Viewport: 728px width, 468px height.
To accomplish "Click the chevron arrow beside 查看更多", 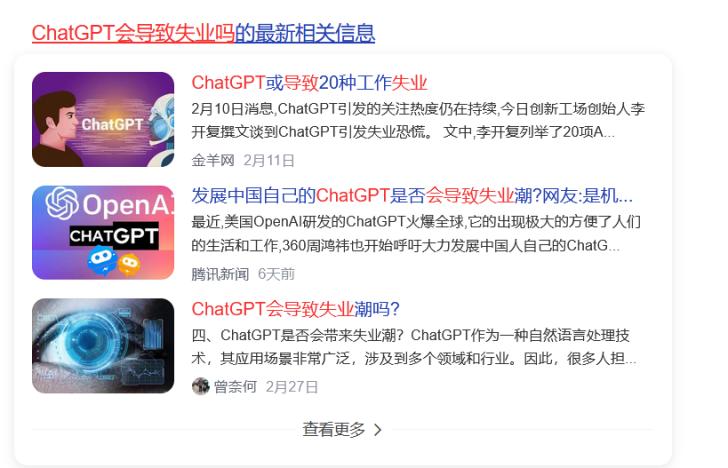I will coord(378,430).
